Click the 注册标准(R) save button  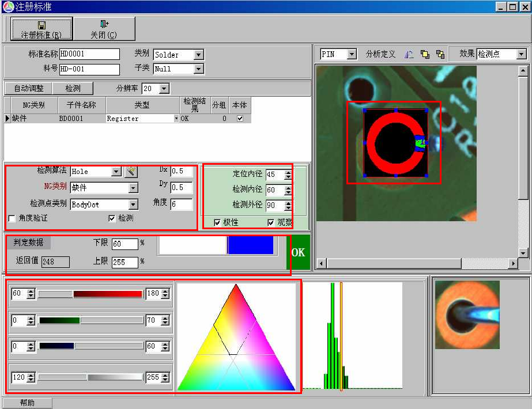pyautogui.click(x=41, y=29)
